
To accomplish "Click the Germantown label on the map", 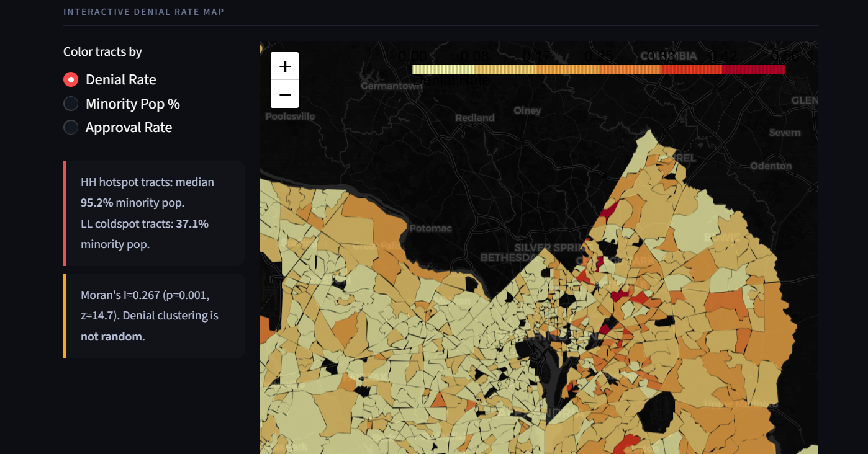I will [x=392, y=86].
